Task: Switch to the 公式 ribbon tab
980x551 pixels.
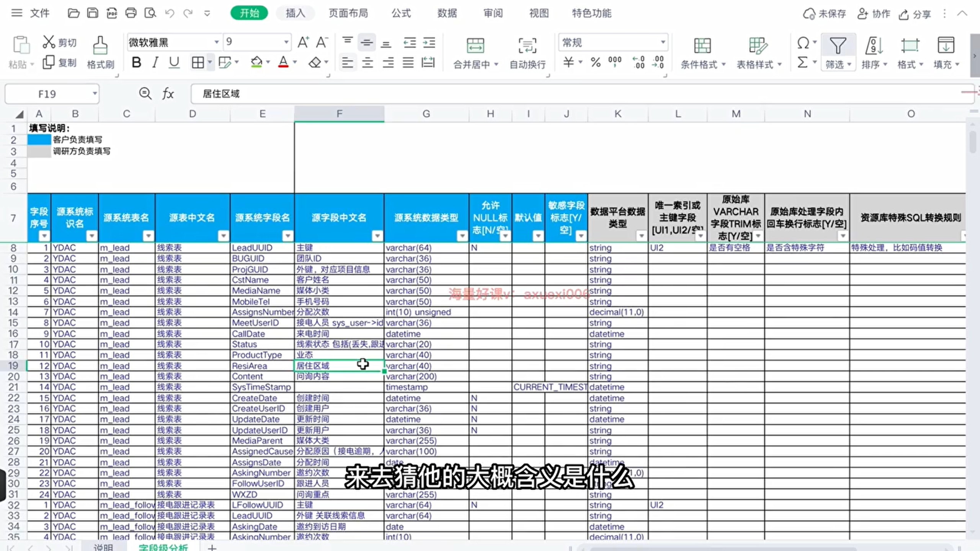Action: click(x=401, y=13)
